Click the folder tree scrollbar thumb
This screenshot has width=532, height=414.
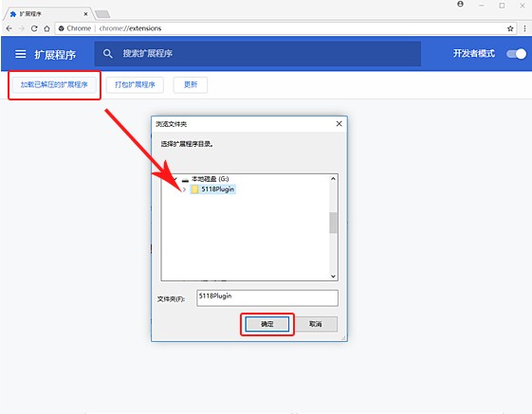point(333,223)
